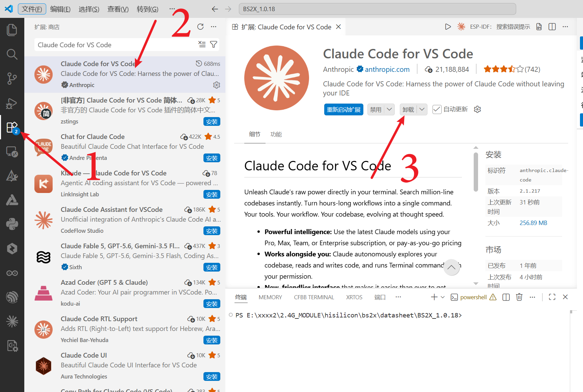Open manage gear for Claude Code list item

coord(217,85)
